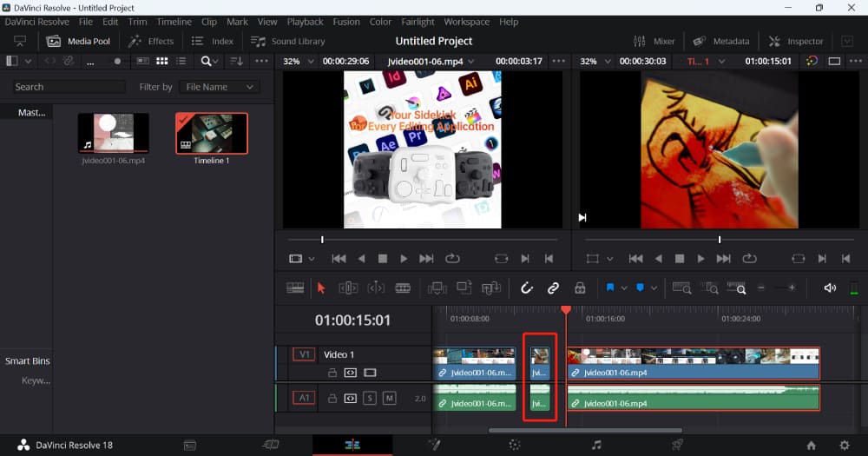Open the Edit page tab icon
Viewport: 868px width, 456px height.
(352, 445)
